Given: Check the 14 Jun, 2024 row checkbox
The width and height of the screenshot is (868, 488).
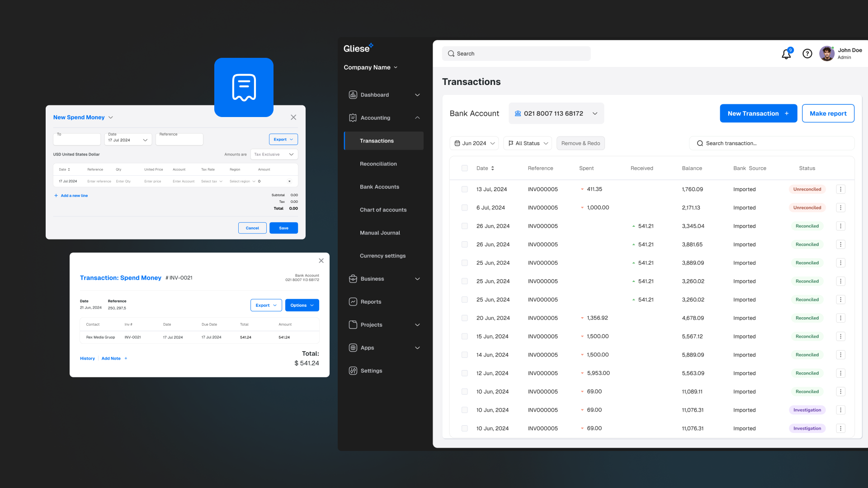Looking at the screenshot, I should pos(465,355).
